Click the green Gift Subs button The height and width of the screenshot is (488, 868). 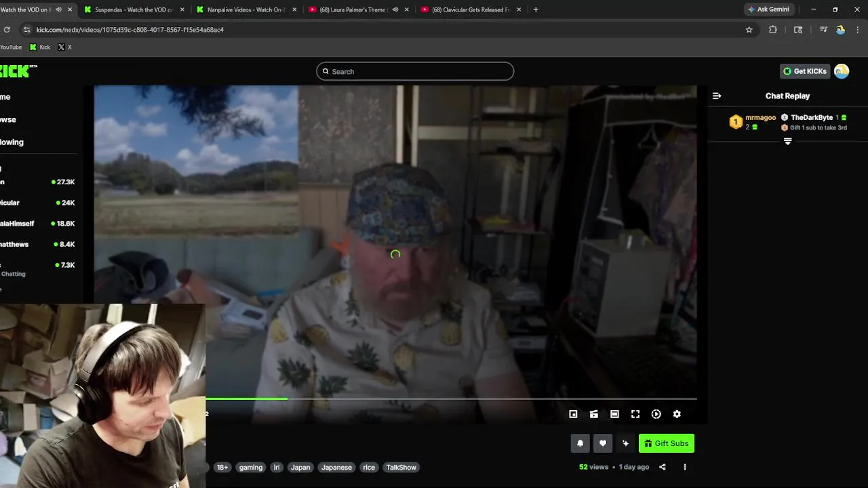pyautogui.click(x=667, y=443)
